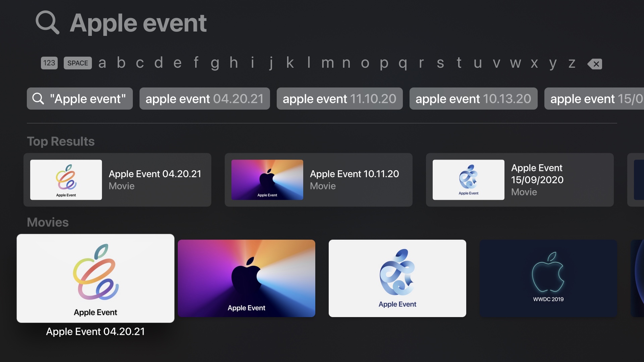The width and height of the screenshot is (644, 362).
Task: Select letter n on keyboard
Action: pos(346,63)
